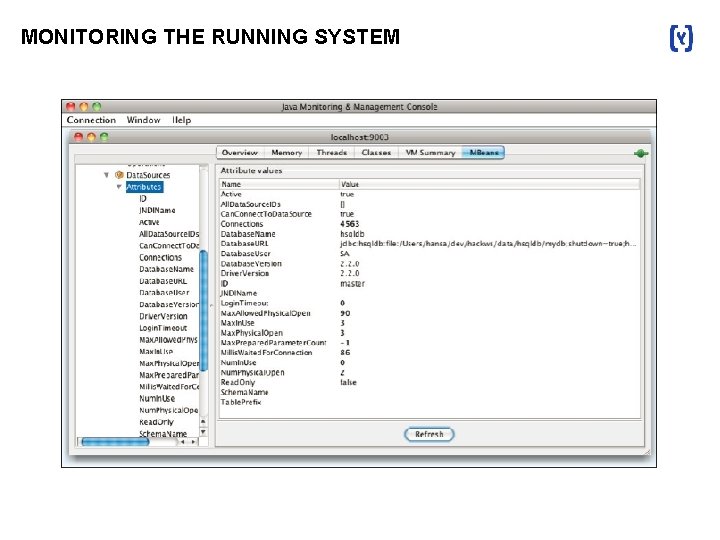The height and width of the screenshot is (540, 720).
Task: Click the Value column header
Action: 489,184
